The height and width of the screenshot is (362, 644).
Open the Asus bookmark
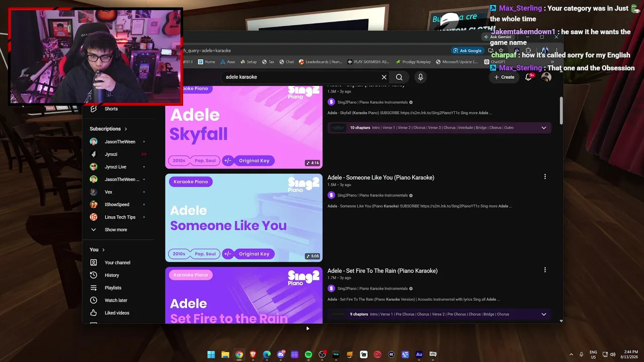[x=227, y=62]
